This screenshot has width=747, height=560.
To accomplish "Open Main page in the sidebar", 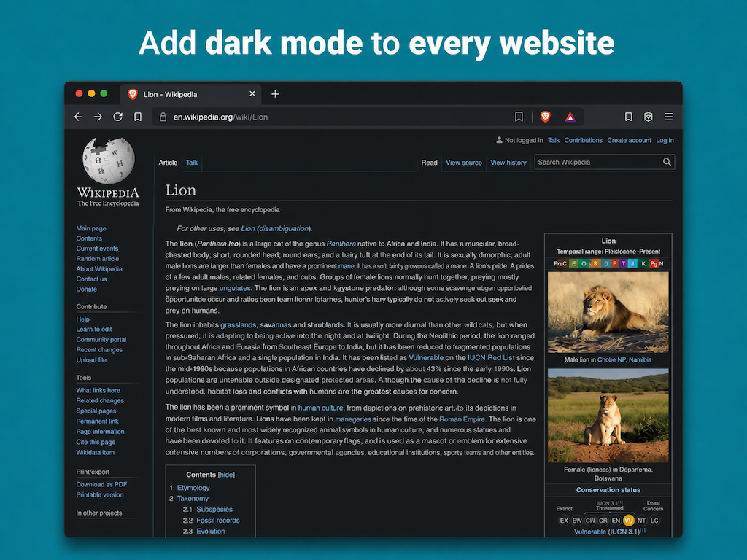I will click(91, 228).
